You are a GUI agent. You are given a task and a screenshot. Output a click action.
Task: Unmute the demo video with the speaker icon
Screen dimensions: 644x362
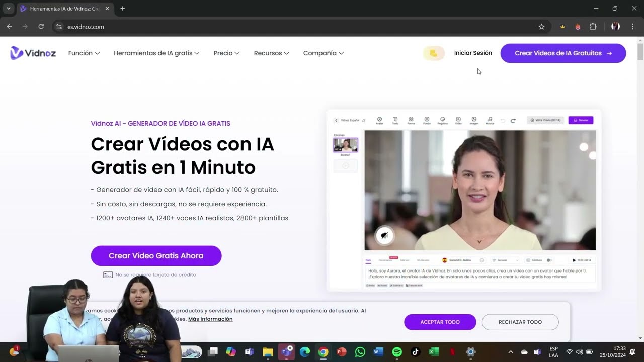(384, 235)
